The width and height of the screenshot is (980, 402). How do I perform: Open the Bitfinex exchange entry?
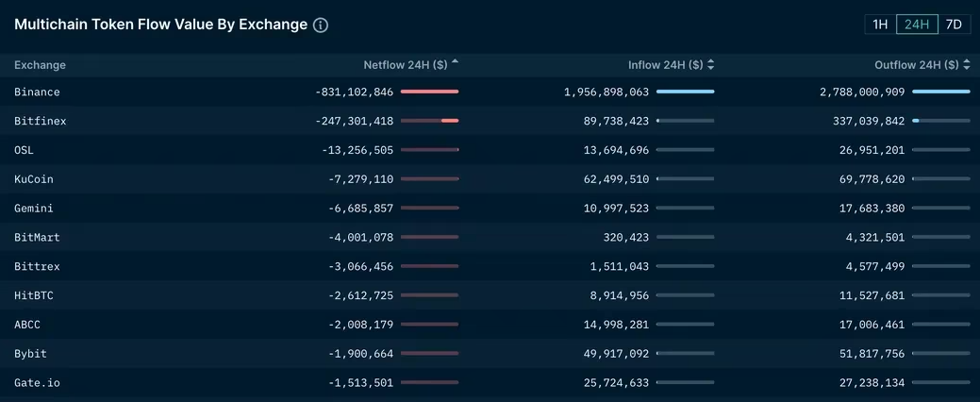point(41,122)
